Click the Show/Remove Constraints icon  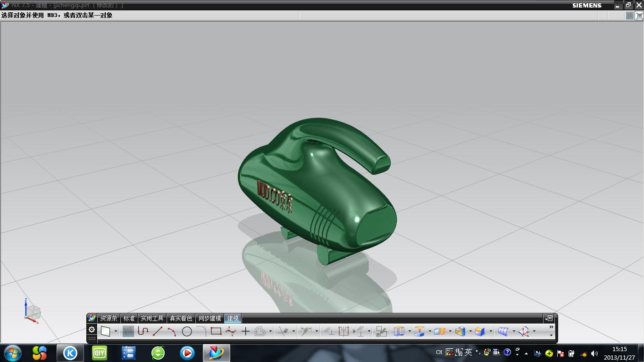359,331
